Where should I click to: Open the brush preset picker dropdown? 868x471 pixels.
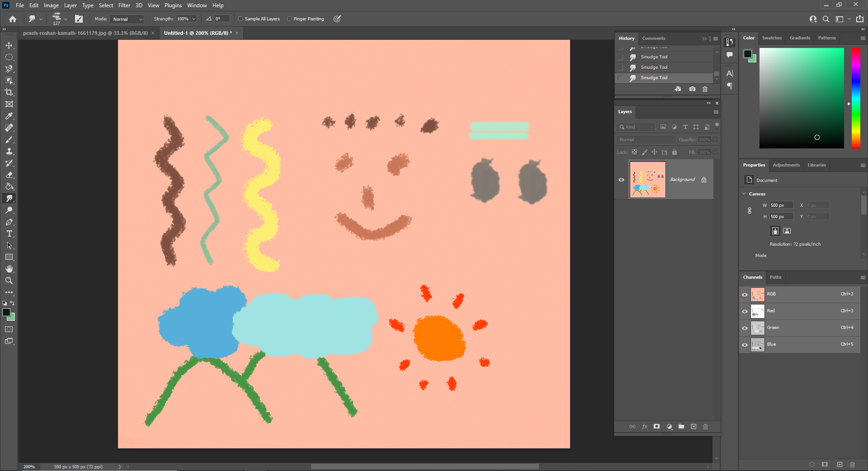coord(66,19)
